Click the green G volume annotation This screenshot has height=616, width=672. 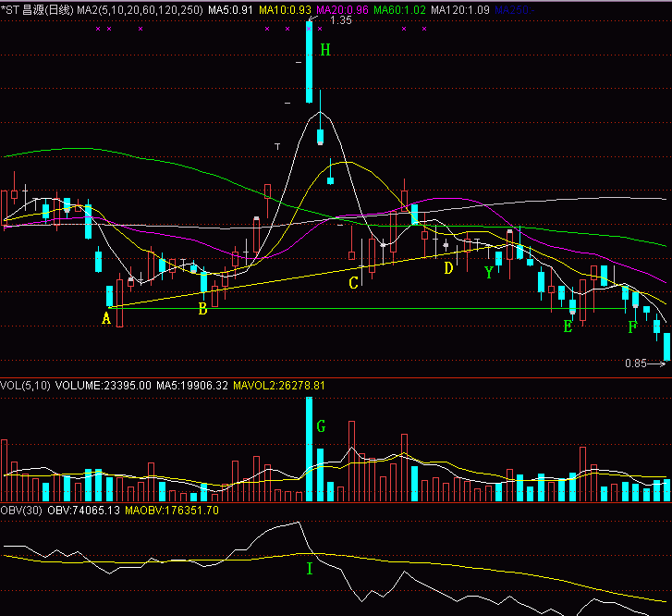point(321,426)
